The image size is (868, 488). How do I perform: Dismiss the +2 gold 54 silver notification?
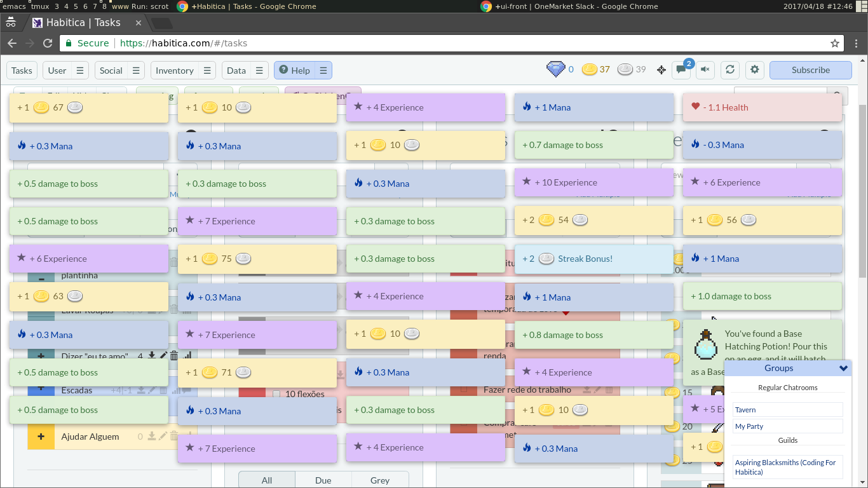click(x=593, y=220)
